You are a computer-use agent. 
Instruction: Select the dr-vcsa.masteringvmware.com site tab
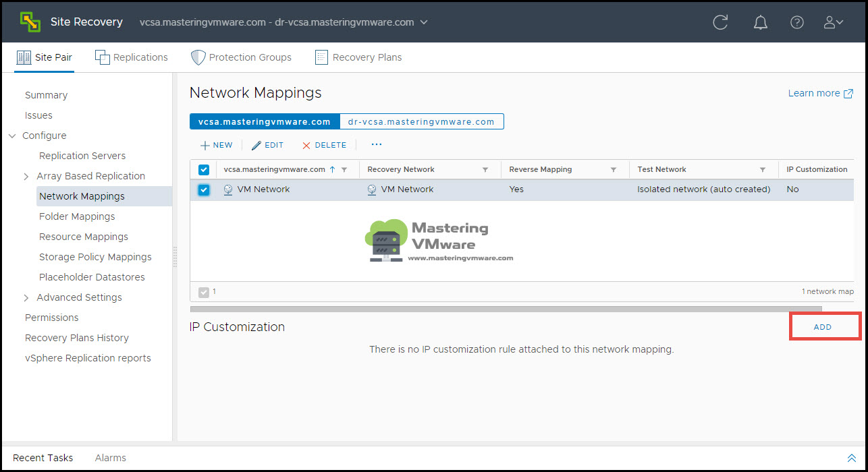pos(421,122)
